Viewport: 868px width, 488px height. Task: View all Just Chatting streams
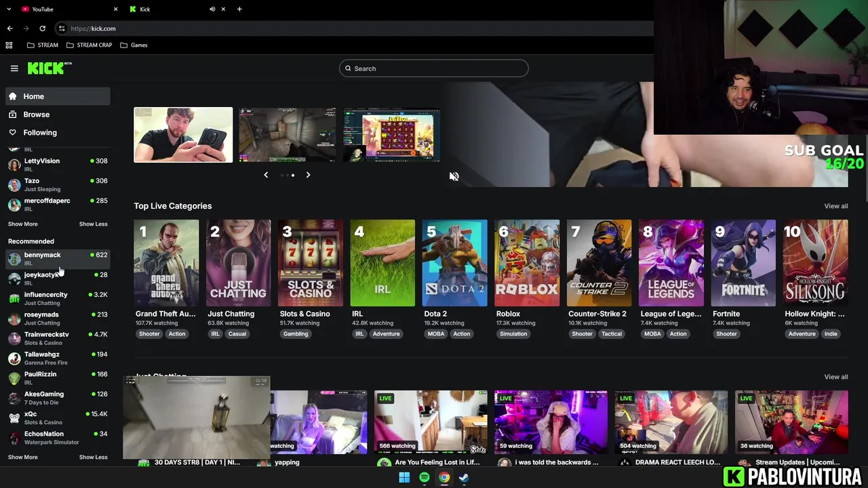835,377
